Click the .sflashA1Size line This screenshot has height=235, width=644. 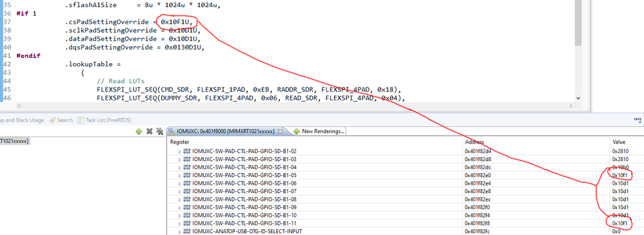[x=143, y=5]
